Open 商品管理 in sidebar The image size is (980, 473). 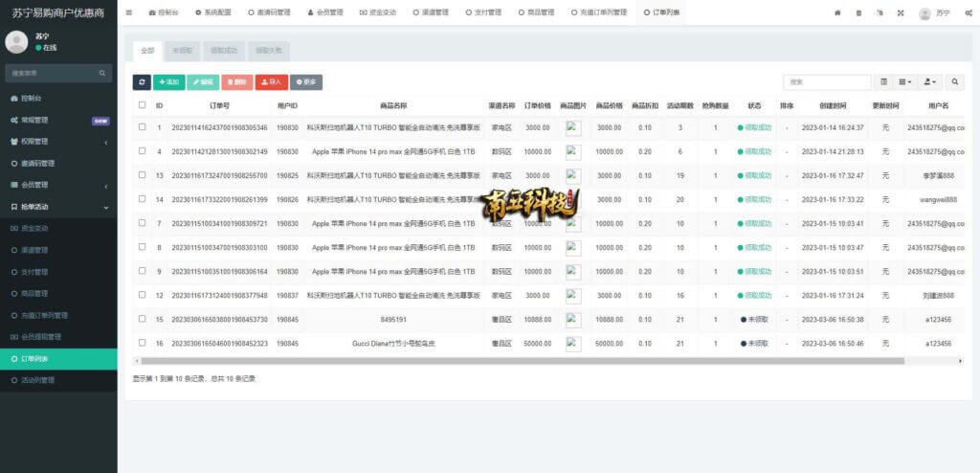(33, 293)
